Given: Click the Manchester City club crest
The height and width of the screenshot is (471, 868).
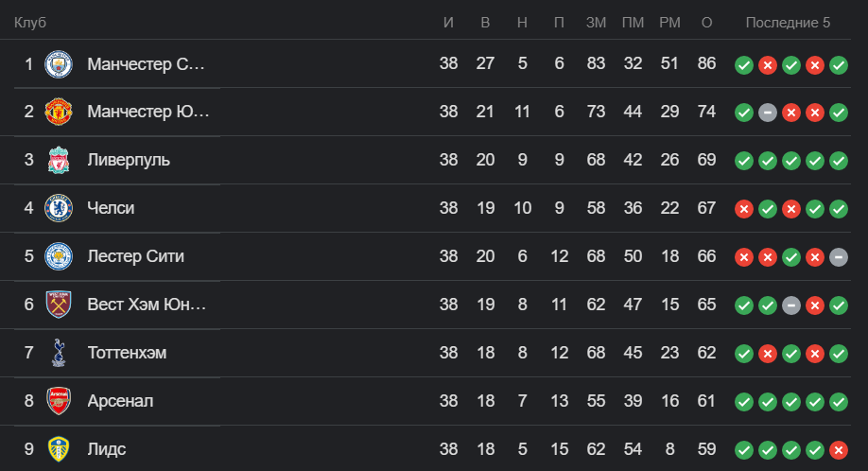Looking at the screenshot, I should (59, 64).
